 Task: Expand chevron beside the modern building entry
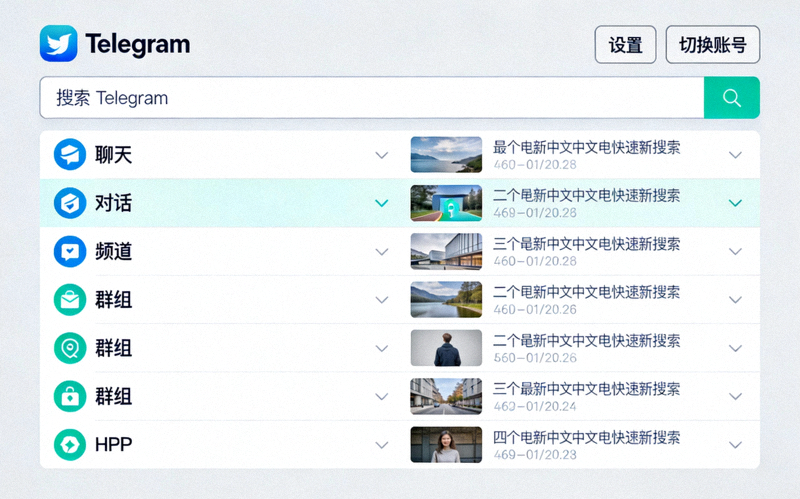(735, 252)
